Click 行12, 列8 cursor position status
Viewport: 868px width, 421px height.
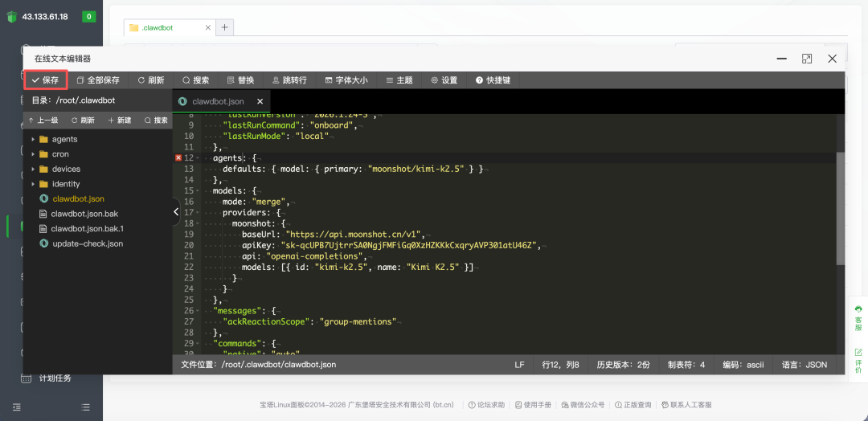coord(561,365)
